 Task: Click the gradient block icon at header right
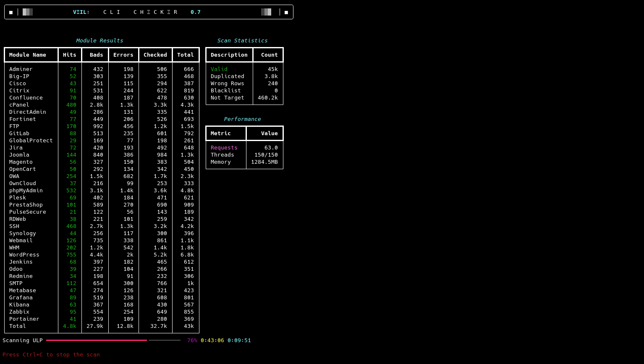(266, 12)
